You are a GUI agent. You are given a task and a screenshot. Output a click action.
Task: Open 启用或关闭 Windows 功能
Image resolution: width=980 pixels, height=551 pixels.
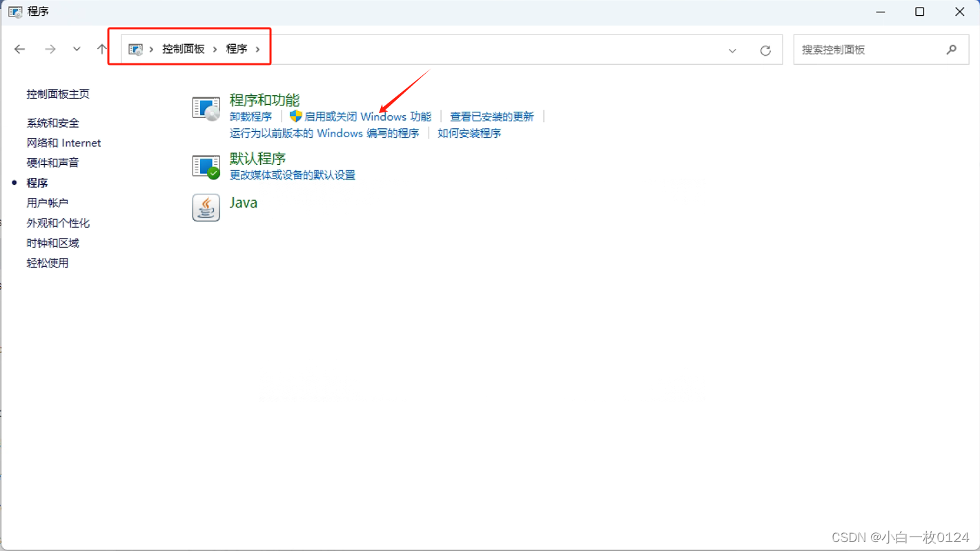368,117
